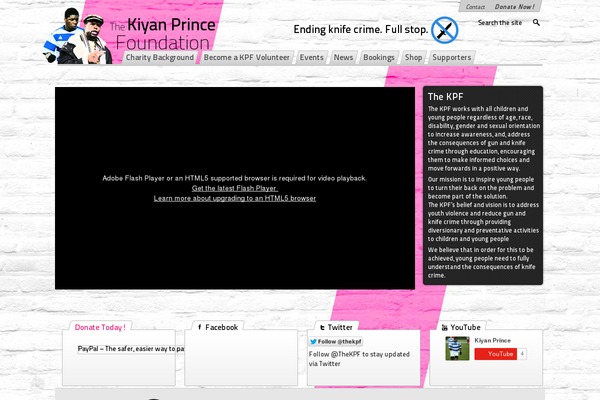Click 'Follow @TheKPF to stay updated' text

(359, 359)
